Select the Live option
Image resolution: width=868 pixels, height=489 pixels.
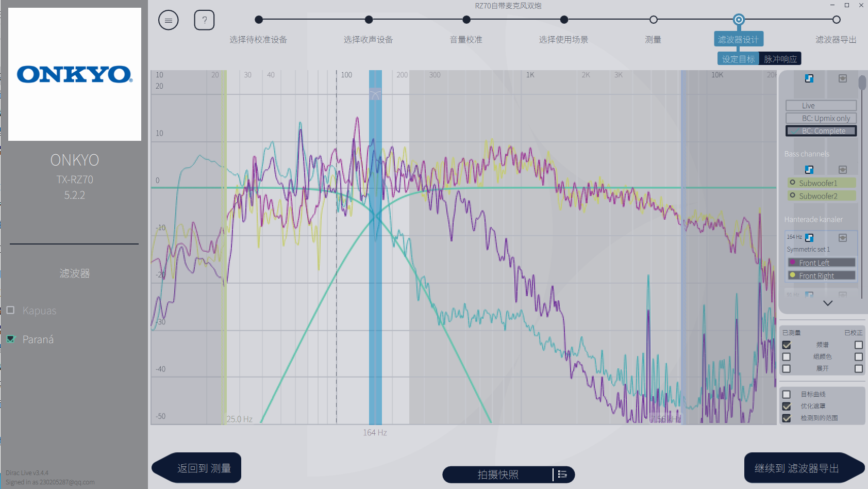[821, 106]
